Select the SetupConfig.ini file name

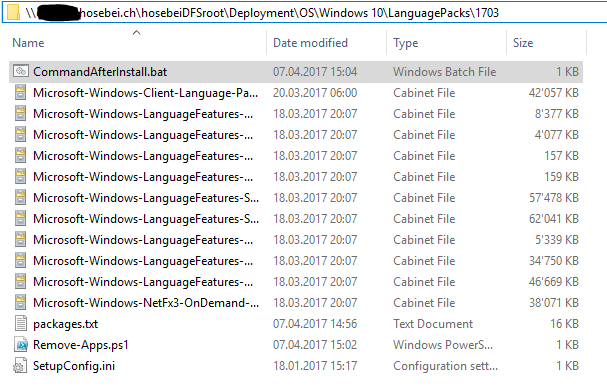74,366
